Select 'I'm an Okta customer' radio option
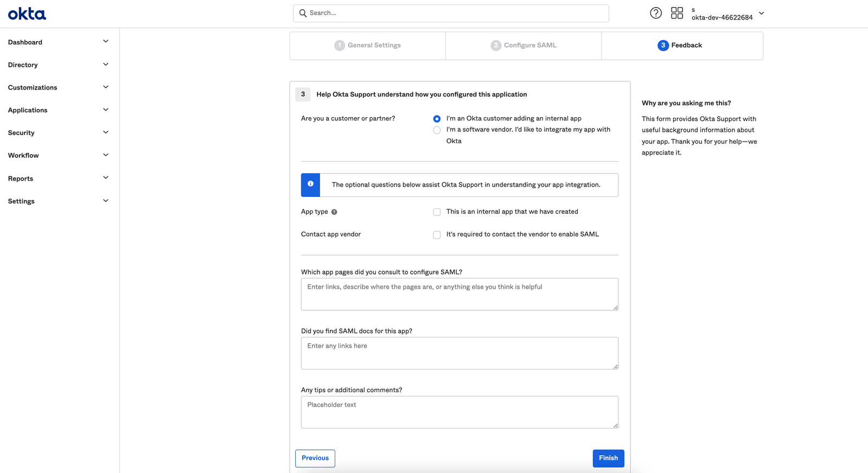 [x=437, y=119]
